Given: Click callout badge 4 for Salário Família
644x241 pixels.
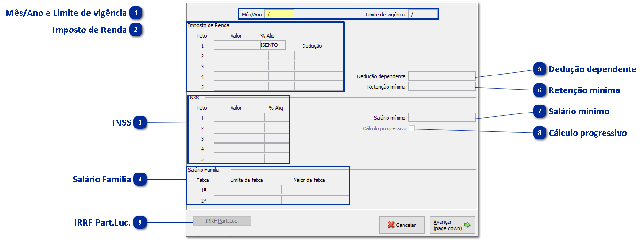Looking at the screenshot, I should click(x=140, y=179).
